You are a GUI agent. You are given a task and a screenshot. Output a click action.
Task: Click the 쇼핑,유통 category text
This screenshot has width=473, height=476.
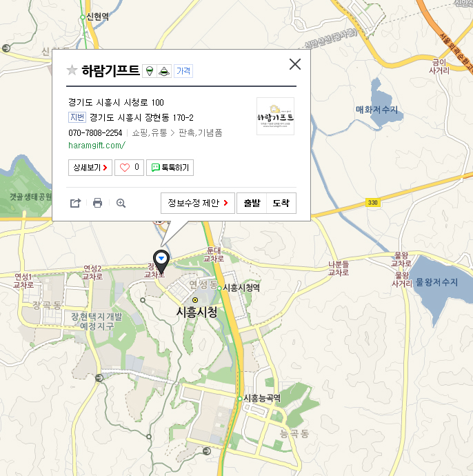(150, 132)
